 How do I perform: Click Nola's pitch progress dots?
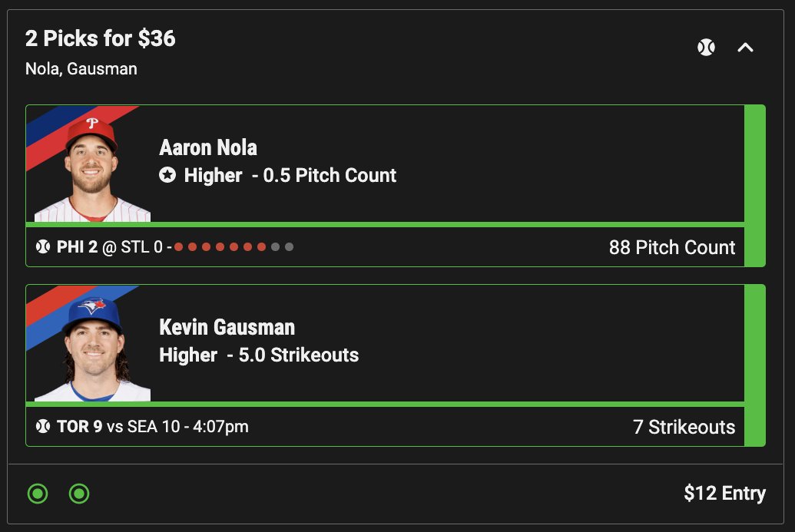point(234,246)
